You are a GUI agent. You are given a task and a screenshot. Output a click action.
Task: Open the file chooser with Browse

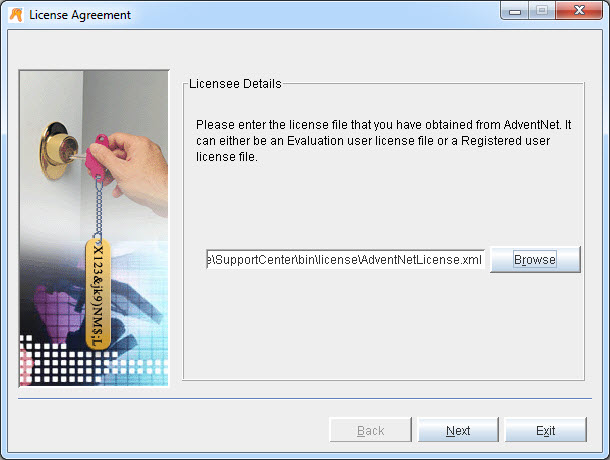[x=535, y=259]
